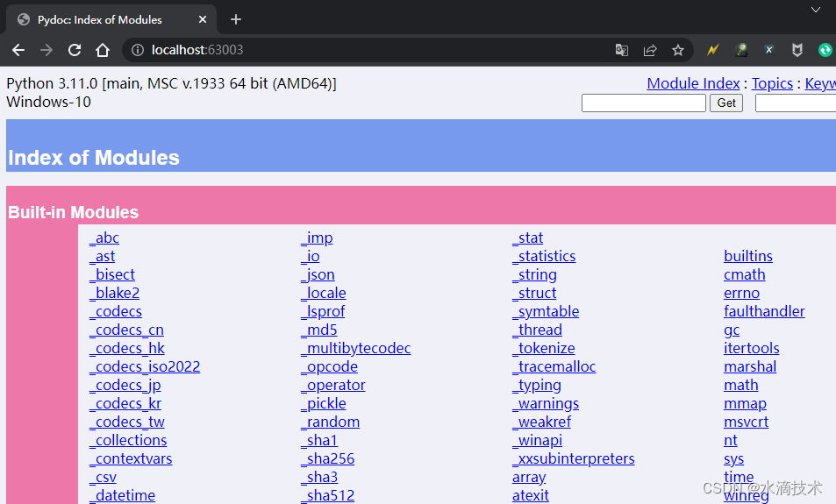Screen dimensions: 836x504
Task: Open the _io module link
Action: (x=311, y=256)
